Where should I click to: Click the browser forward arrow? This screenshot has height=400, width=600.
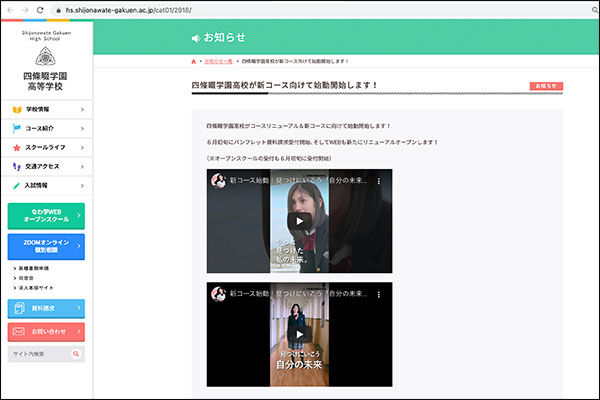(25, 10)
